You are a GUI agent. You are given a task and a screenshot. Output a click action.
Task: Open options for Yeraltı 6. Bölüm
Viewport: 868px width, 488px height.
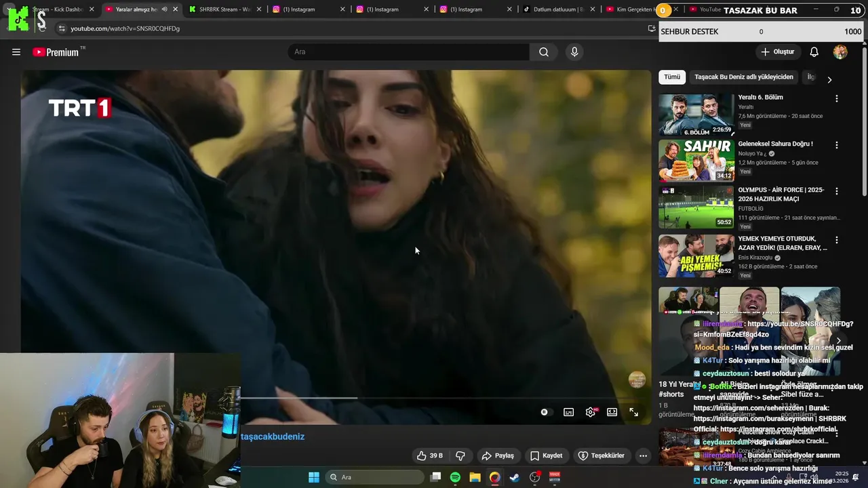click(837, 99)
